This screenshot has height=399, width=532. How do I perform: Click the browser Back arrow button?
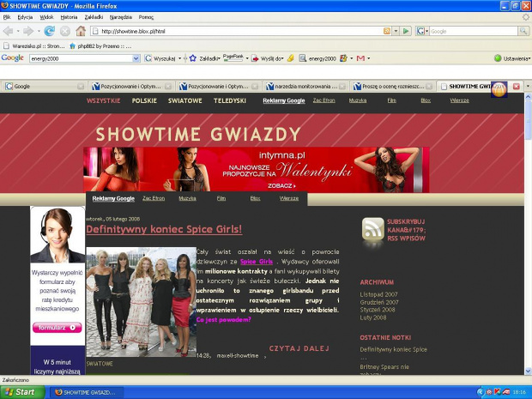point(8,31)
